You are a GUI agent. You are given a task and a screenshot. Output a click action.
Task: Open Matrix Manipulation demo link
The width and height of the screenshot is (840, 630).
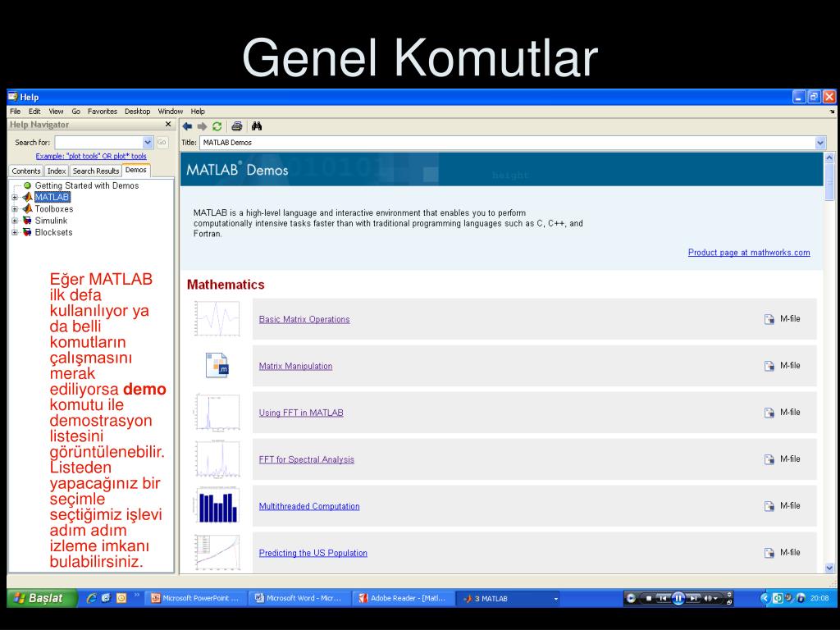point(295,366)
